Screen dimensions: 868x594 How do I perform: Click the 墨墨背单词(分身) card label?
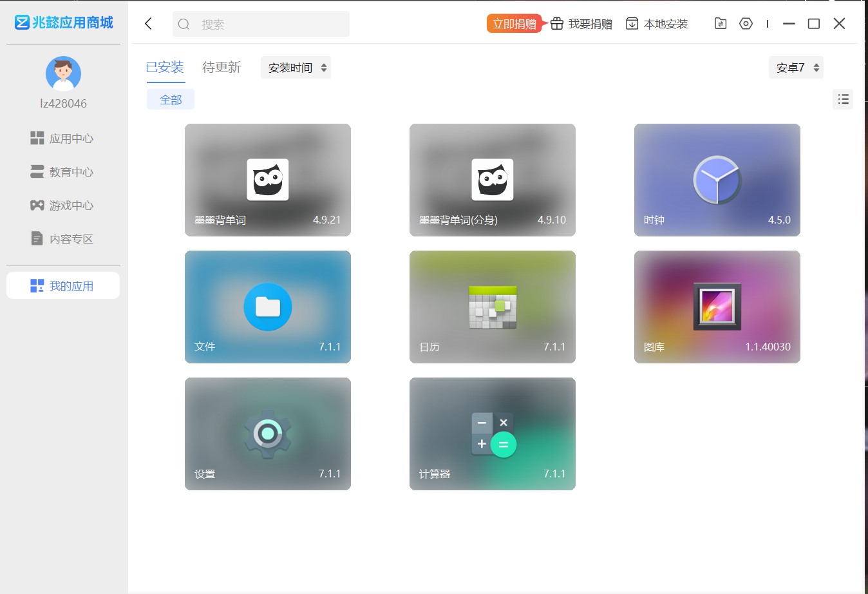[458, 220]
